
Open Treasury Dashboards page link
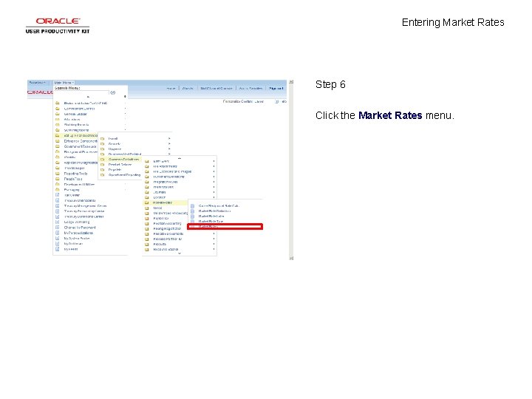80,200
